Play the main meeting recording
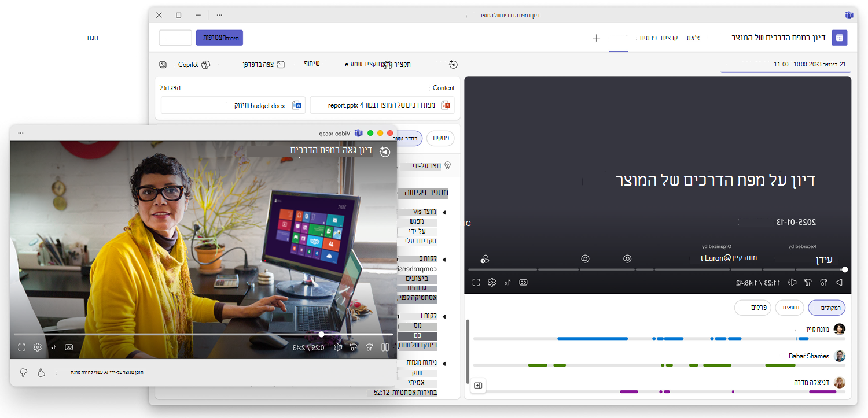The image size is (868, 418). point(839,283)
